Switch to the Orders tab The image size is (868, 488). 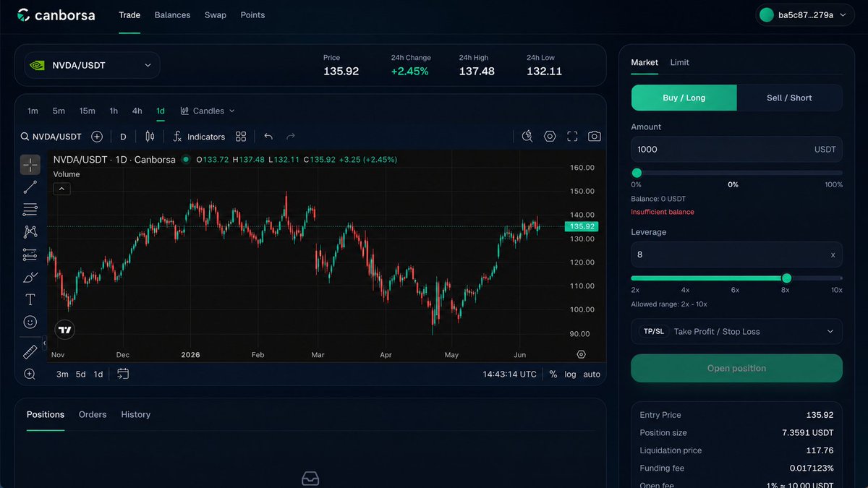(93, 414)
